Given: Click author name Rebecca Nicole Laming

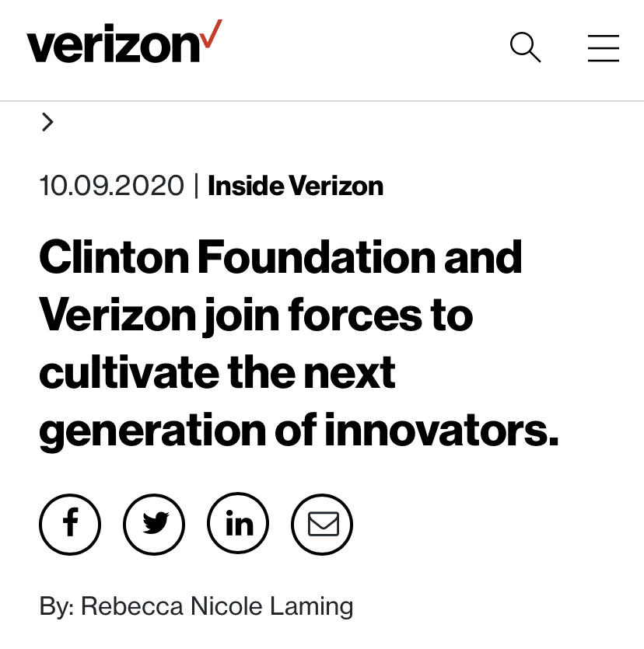Looking at the screenshot, I should (217, 605).
